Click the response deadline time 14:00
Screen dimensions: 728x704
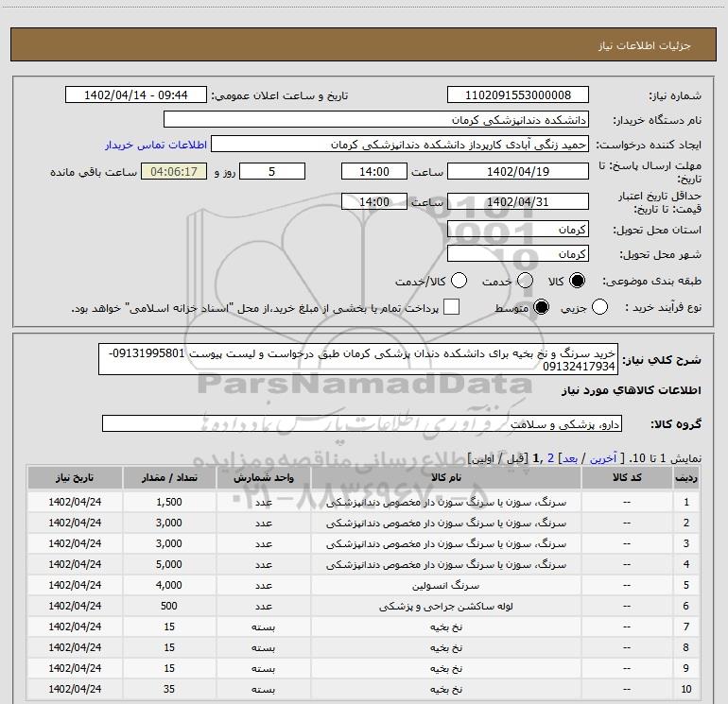click(x=374, y=171)
